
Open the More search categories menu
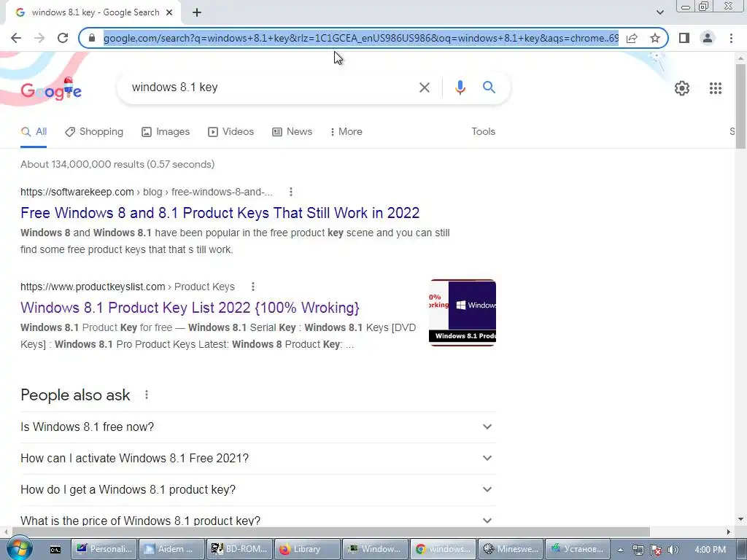(347, 132)
